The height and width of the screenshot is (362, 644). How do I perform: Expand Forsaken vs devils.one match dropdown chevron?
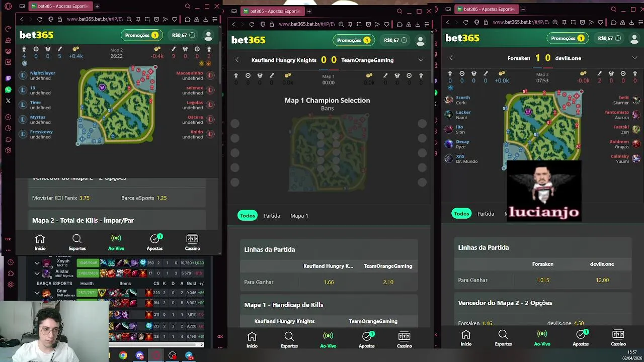634,58
